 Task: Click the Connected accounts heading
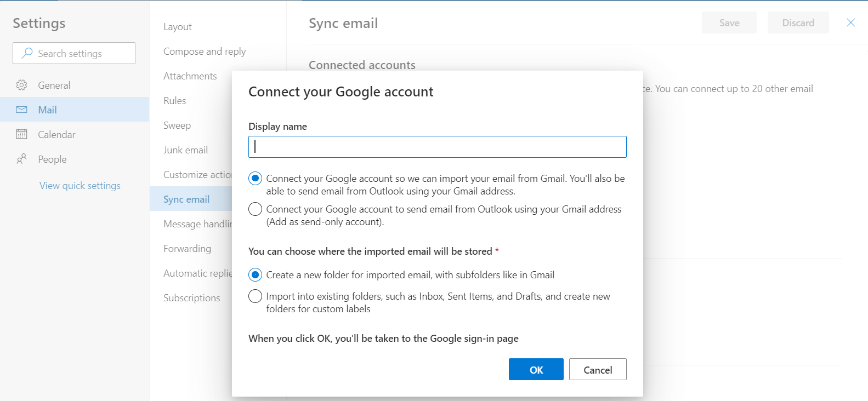362,65
